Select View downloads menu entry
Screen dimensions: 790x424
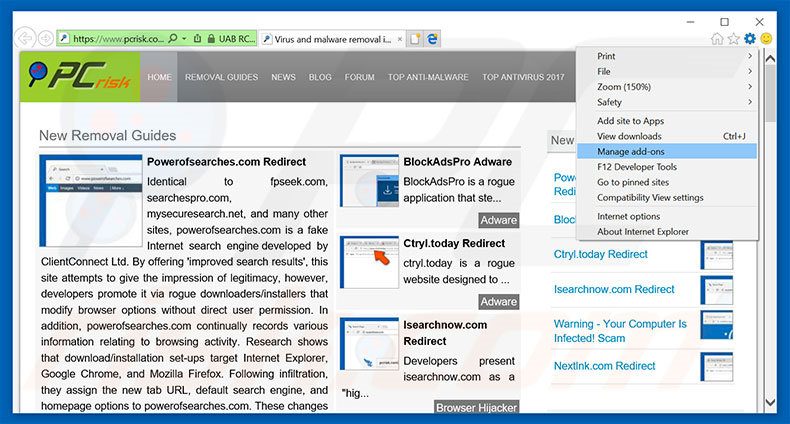click(x=667, y=136)
